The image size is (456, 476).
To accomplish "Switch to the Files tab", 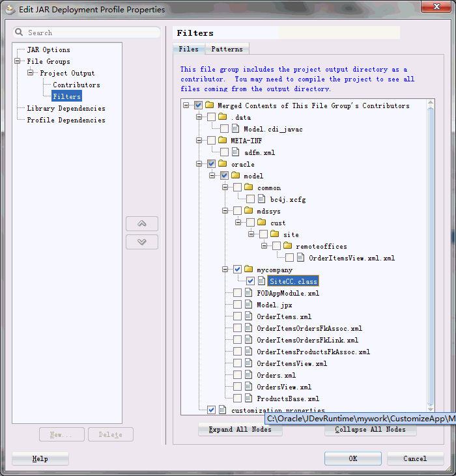I will coord(188,49).
